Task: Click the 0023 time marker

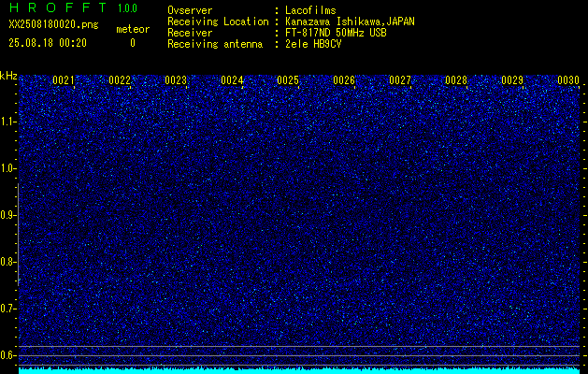Action: [176, 80]
